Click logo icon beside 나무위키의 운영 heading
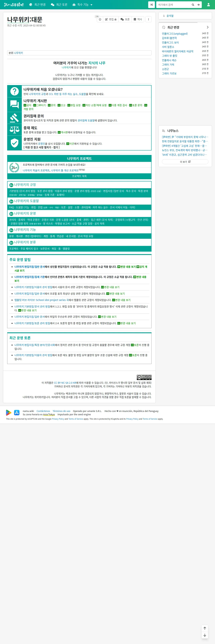Image resolution: width=215 pixels, height=644 pixels. point(11,214)
